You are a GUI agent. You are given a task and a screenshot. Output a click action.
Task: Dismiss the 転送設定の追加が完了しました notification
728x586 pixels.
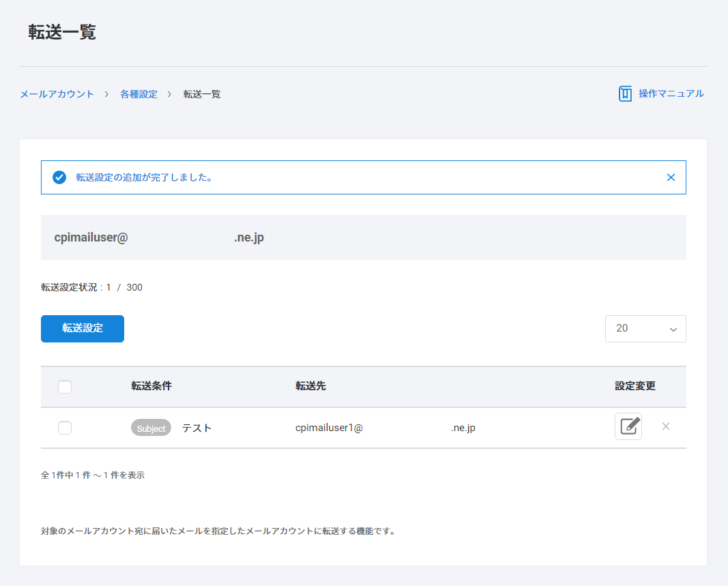pos(671,177)
